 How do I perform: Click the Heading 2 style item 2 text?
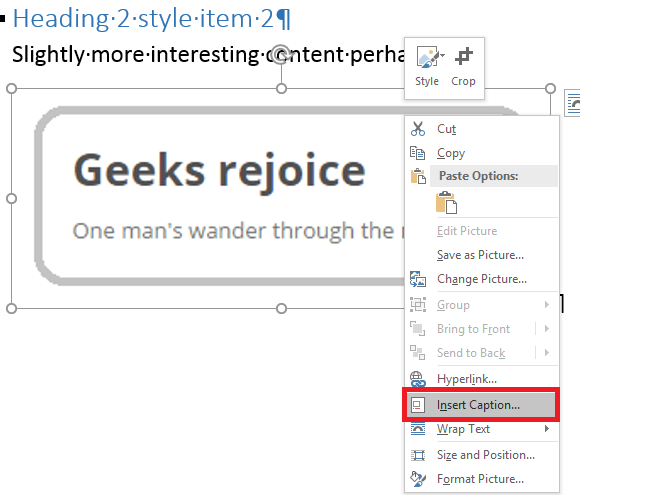(x=152, y=18)
